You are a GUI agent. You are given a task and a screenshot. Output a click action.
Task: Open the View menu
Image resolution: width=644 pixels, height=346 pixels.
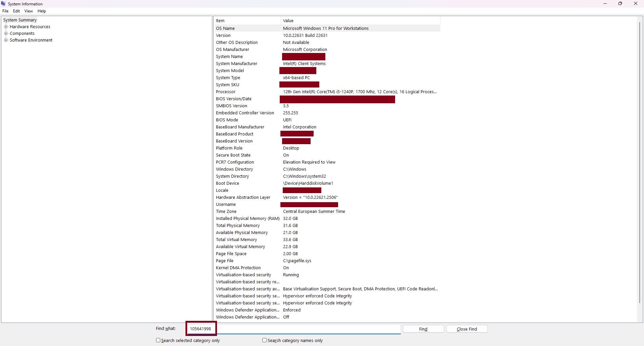click(x=29, y=11)
